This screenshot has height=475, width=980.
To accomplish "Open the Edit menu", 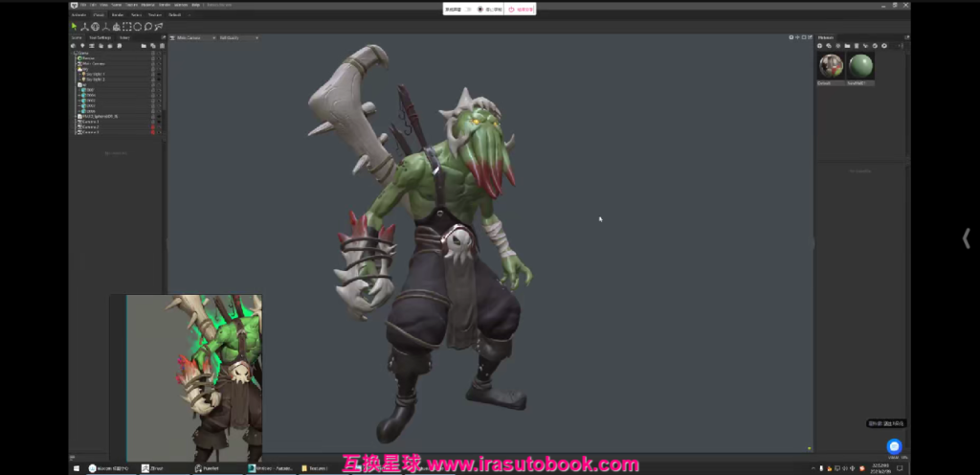I will pos(93,5).
